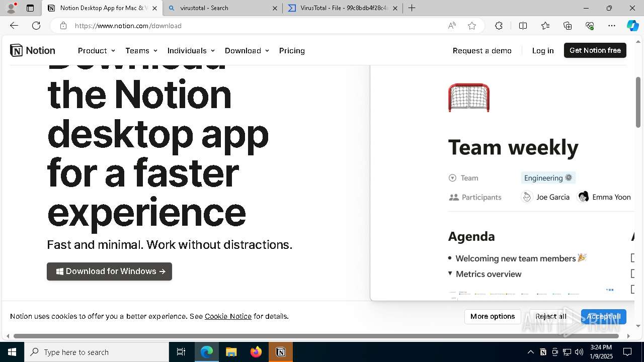
Task: Open Read aloud icon in address bar
Action: tap(452, 26)
